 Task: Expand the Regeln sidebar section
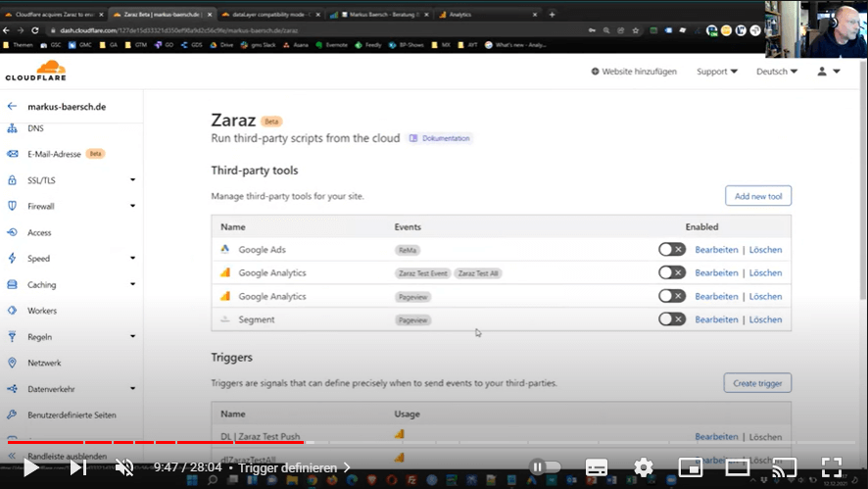[133, 336]
